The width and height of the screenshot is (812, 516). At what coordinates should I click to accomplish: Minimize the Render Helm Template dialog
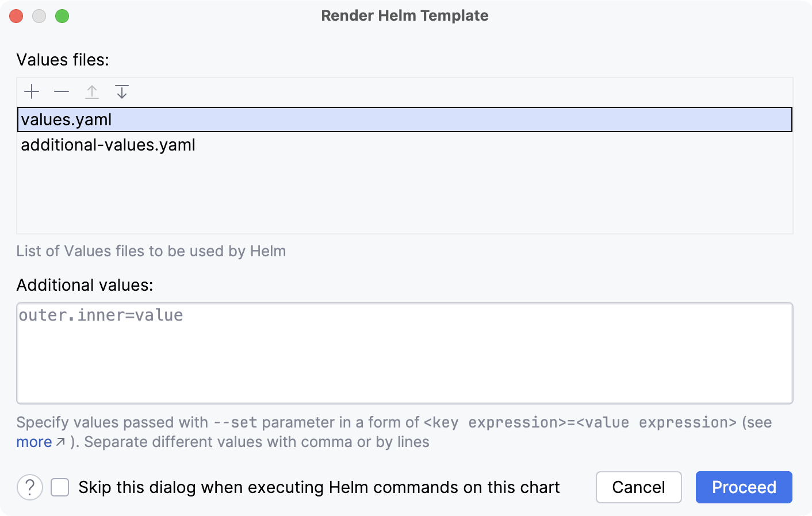(x=39, y=16)
